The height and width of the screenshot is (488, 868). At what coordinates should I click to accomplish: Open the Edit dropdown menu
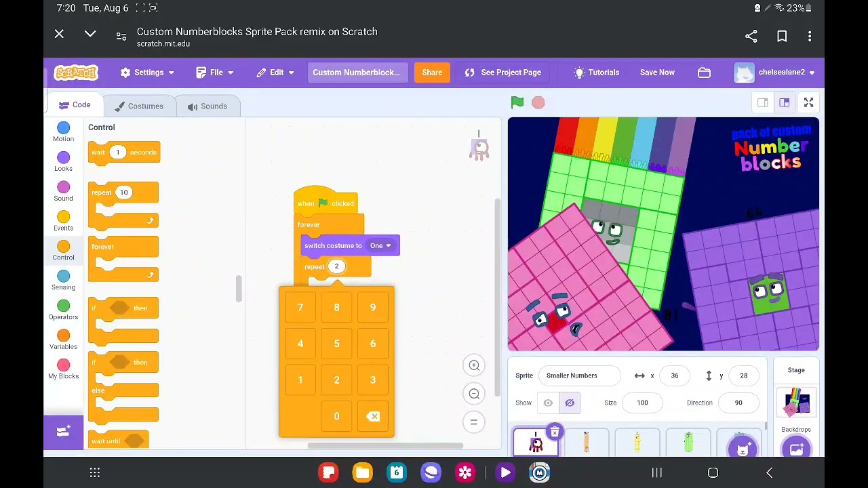pos(275,73)
